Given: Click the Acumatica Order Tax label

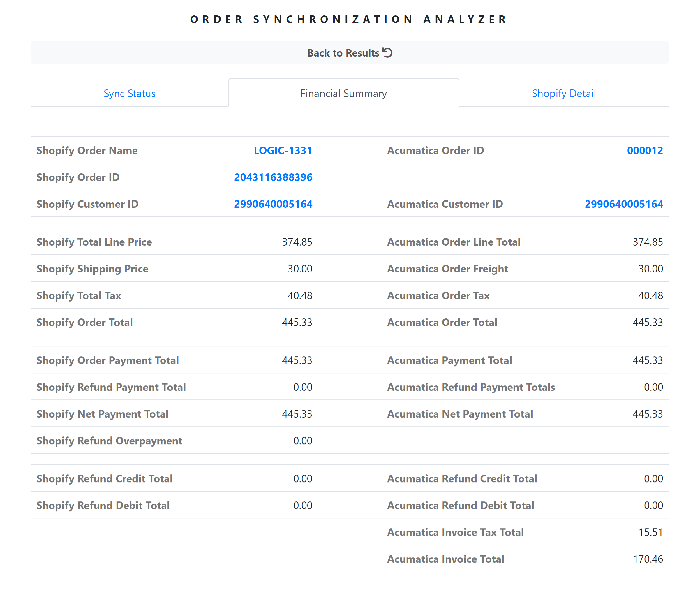Looking at the screenshot, I should tap(438, 296).
